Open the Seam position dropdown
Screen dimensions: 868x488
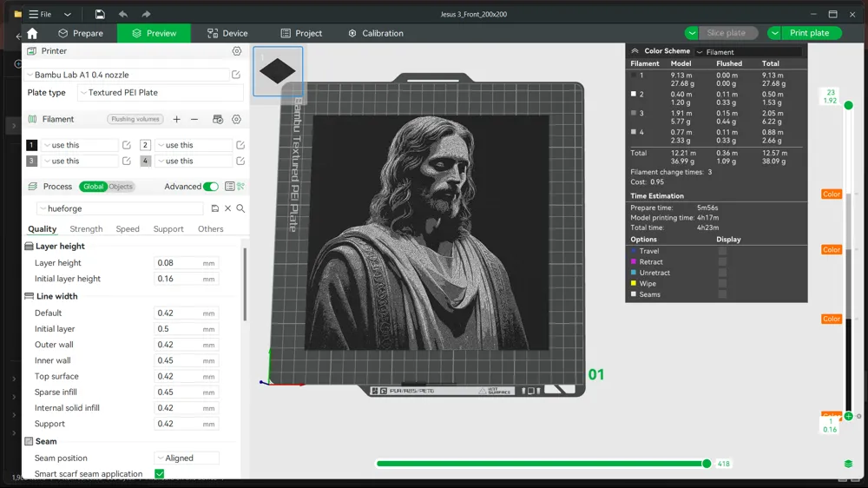pyautogui.click(x=187, y=458)
